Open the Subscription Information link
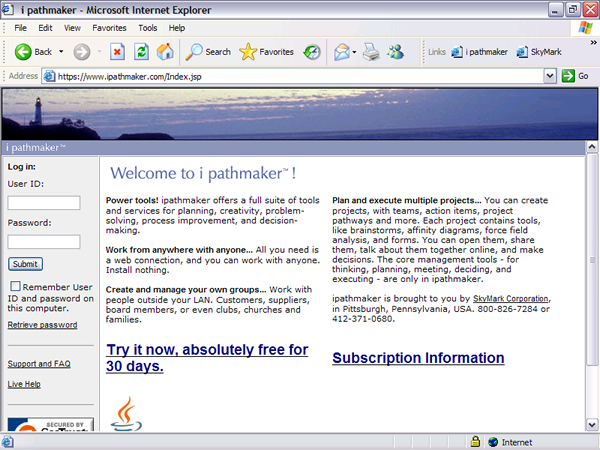This screenshot has width=600, height=450. click(418, 358)
